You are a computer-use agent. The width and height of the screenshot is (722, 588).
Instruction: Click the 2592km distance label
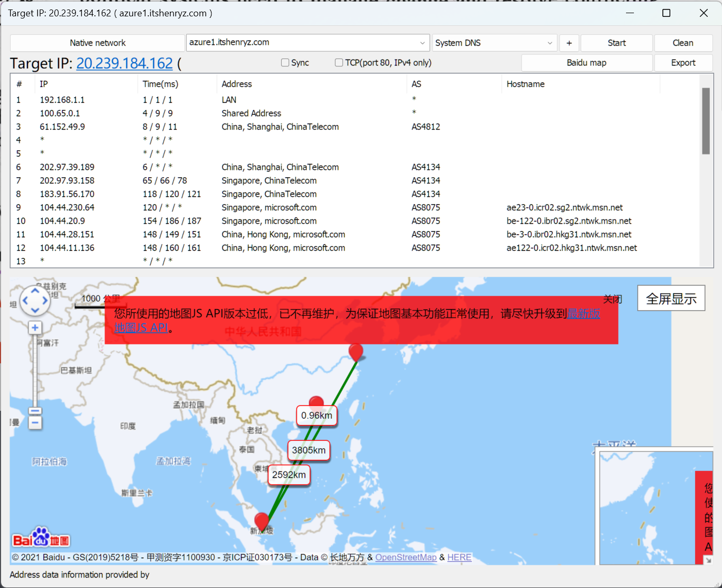(288, 475)
